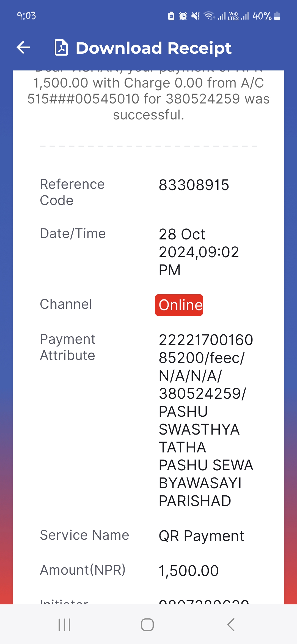The height and width of the screenshot is (644, 297).
Task: Tap the PDF file download icon
Action: [x=61, y=48]
